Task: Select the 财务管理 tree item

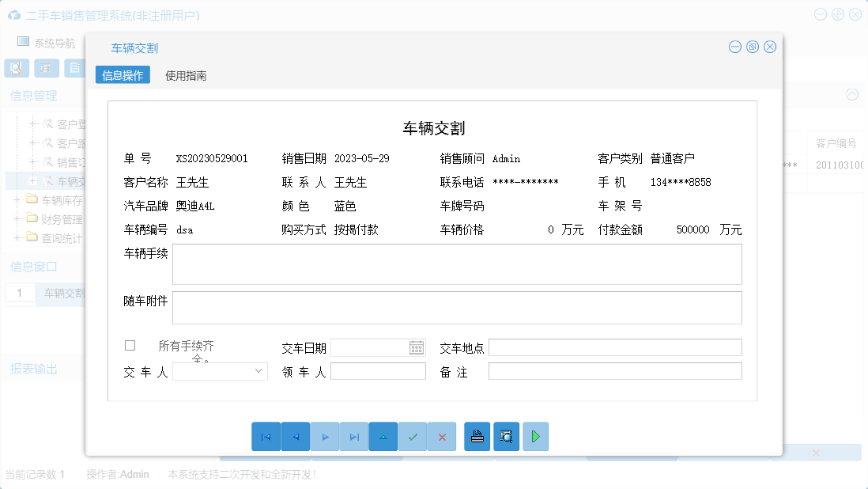Action: coord(60,218)
